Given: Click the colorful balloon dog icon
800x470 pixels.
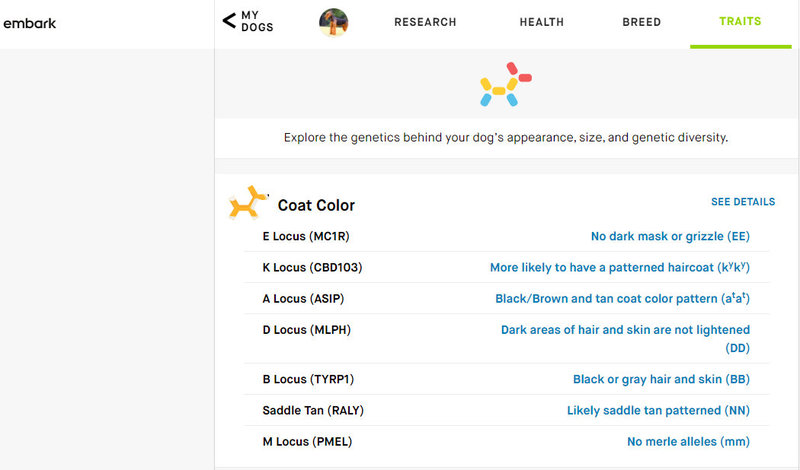Looking at the screenshot, I should point(505,85).
